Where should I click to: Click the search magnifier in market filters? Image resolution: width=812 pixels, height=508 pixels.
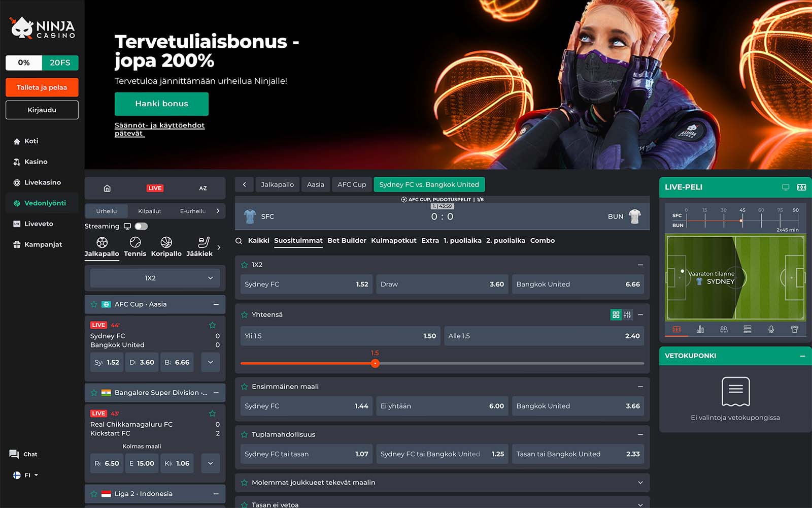[239, 241]
